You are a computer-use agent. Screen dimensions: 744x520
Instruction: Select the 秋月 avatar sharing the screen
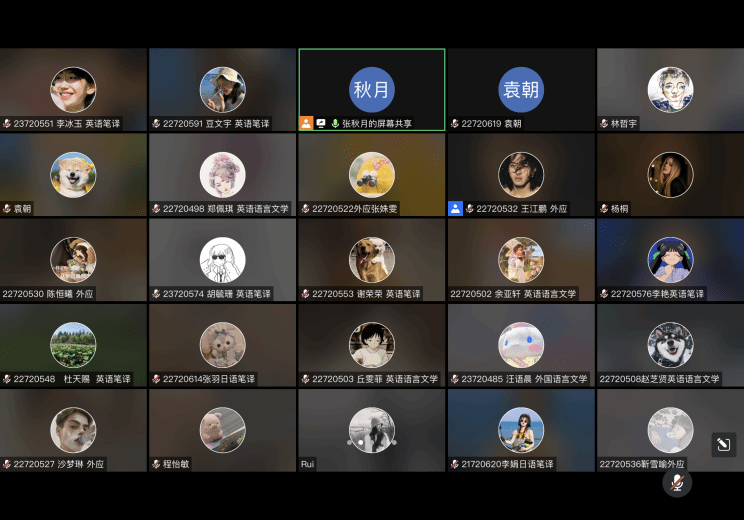click(371, 90)
